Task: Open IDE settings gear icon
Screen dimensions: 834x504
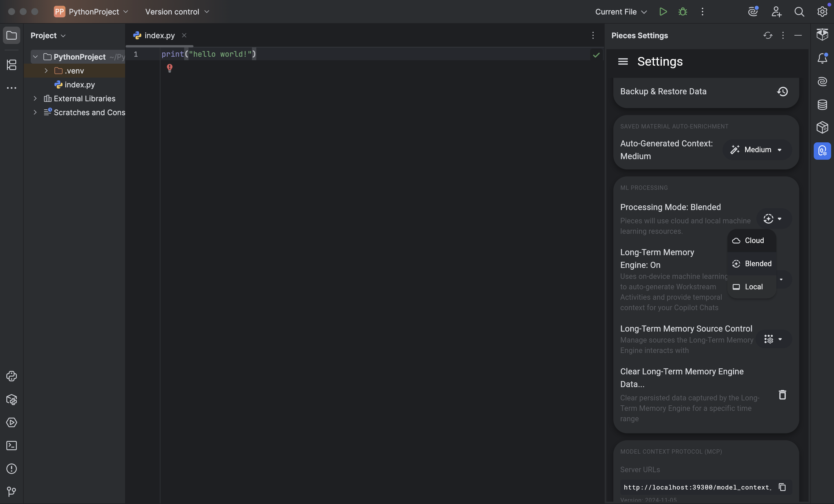Action: [822, 12]
